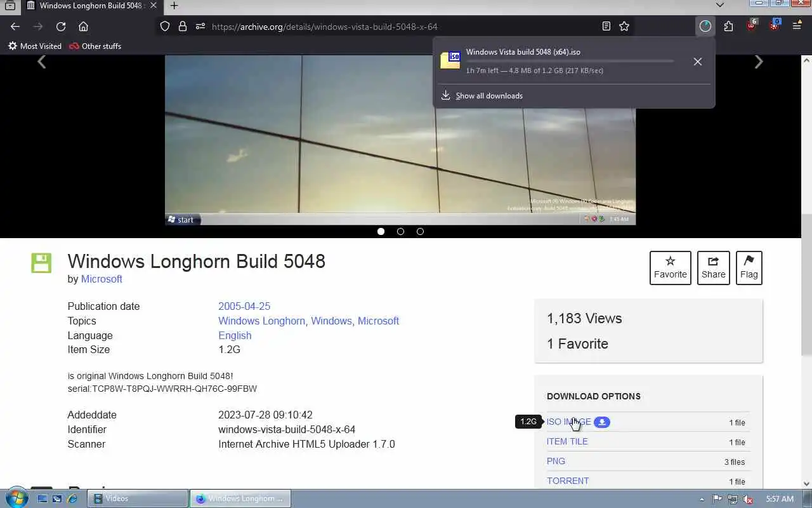Open the Windows topic link
This screenshot has height=508, width=812.
point(331,321)
